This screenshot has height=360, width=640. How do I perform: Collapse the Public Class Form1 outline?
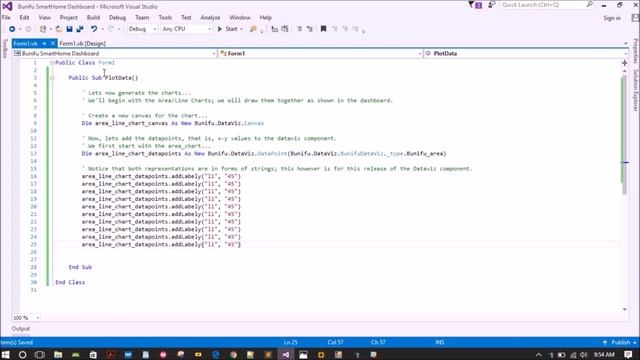(x=52, y=62)
